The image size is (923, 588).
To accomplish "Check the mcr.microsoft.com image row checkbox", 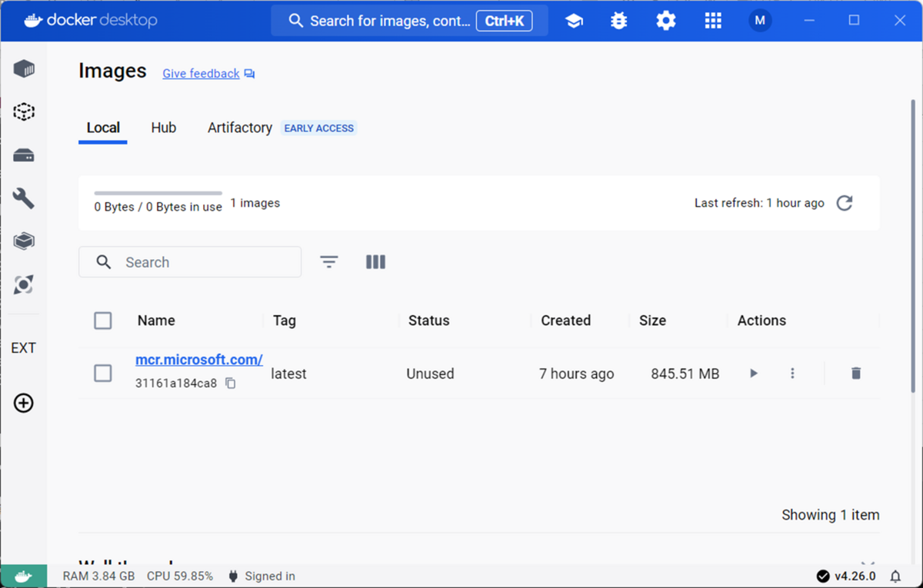I will pos(103,374).
